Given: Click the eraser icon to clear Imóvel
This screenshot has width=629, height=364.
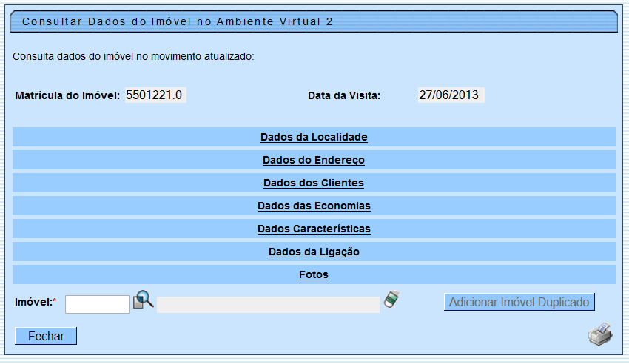Looking at the screenshot, I should pos(391,300).
